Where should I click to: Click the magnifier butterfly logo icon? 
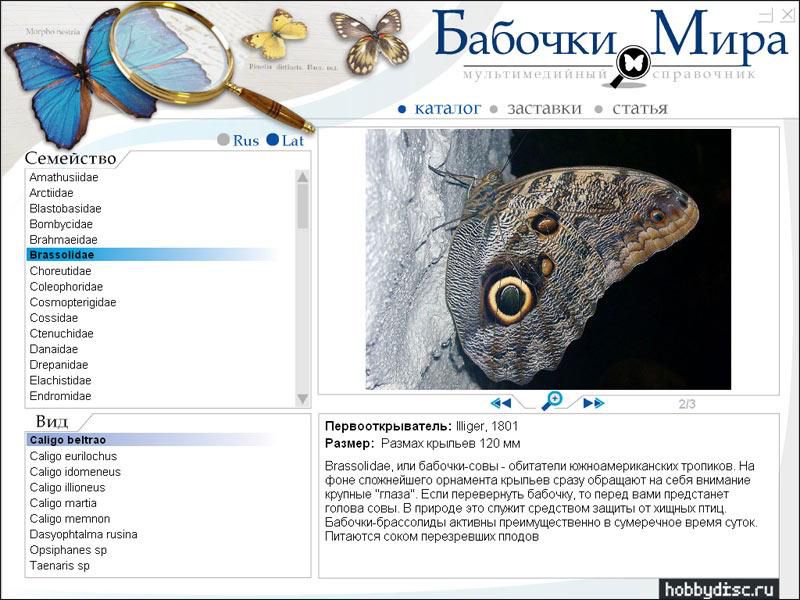tap(631, 64)
